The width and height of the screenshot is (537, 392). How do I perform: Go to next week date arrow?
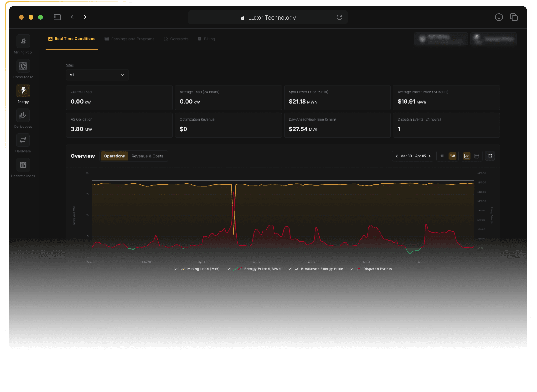(429, 156)
